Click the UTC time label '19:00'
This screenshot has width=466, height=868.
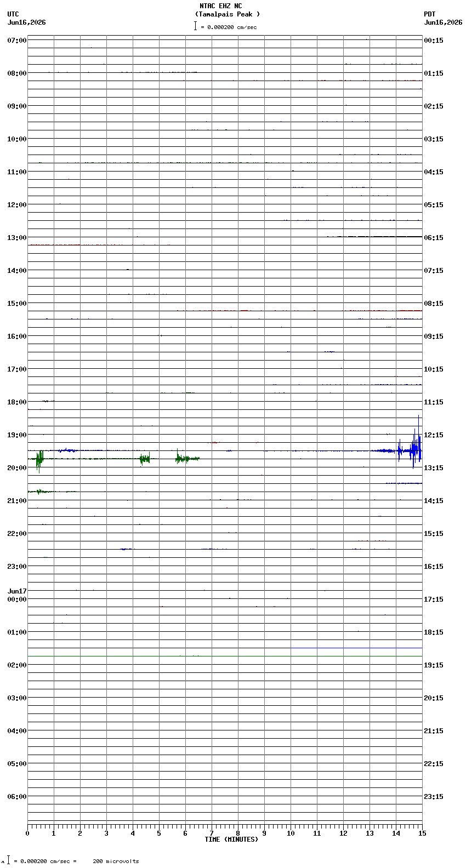[x=17, y=435]
